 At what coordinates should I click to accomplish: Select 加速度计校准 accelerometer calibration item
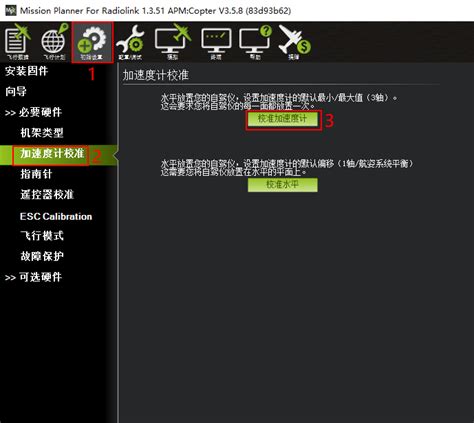pos(52,154)
